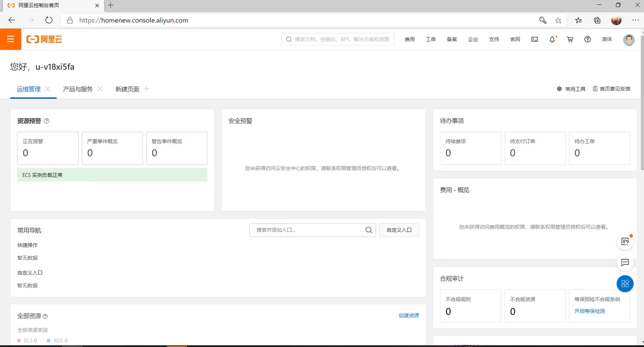This screenshot has height=347, width=644.
Task: Open the 简体 language dropdown
Action: click(607, 40)
